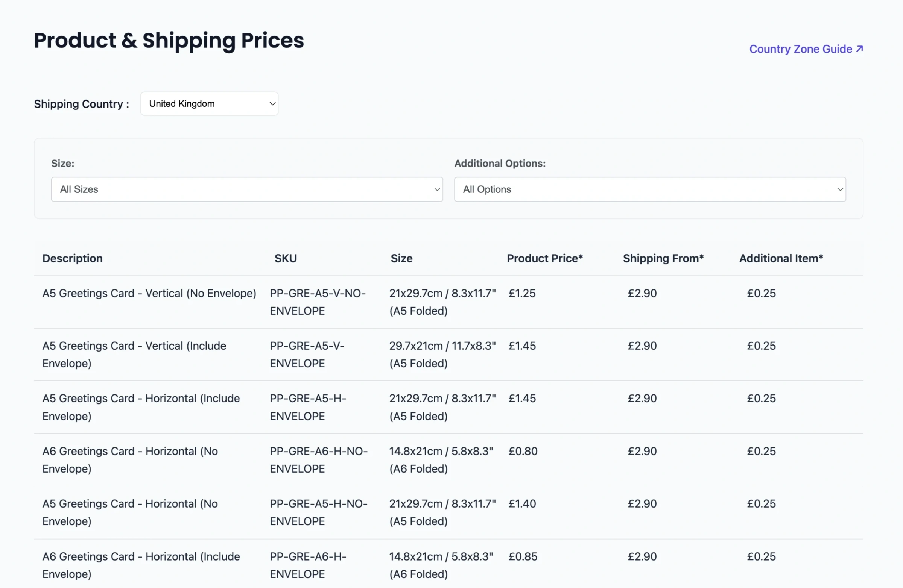Click the £0.80 product price for A6 card
This screenshot has width=903, height=588.
[x=523, y=451]
